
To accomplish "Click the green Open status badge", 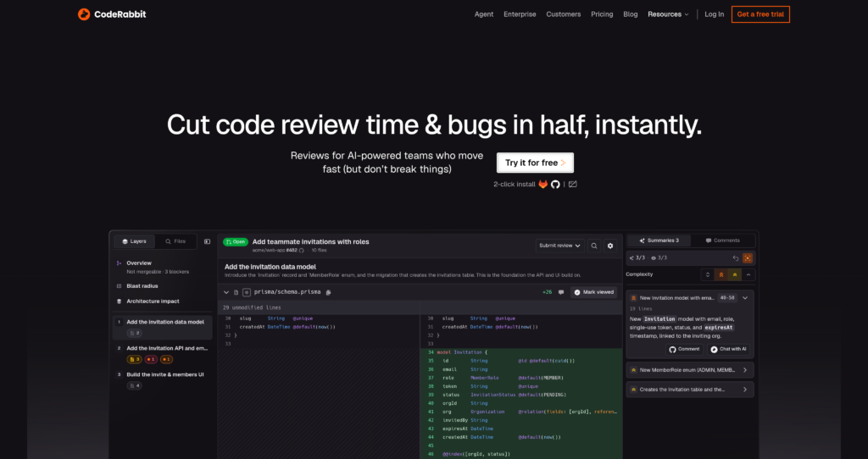I will (236, 242).
